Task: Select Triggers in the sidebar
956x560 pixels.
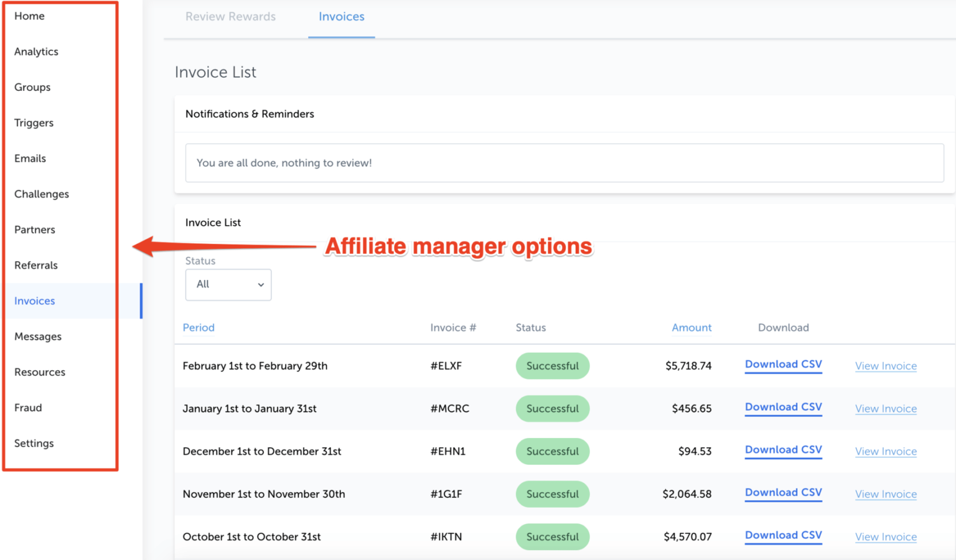Action: coord(33,123)
